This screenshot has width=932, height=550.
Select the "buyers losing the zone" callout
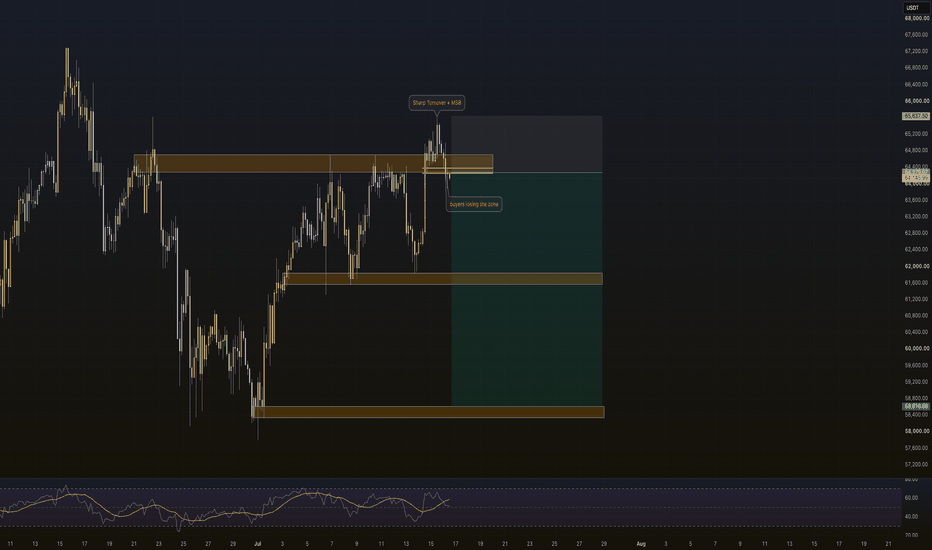474,204
